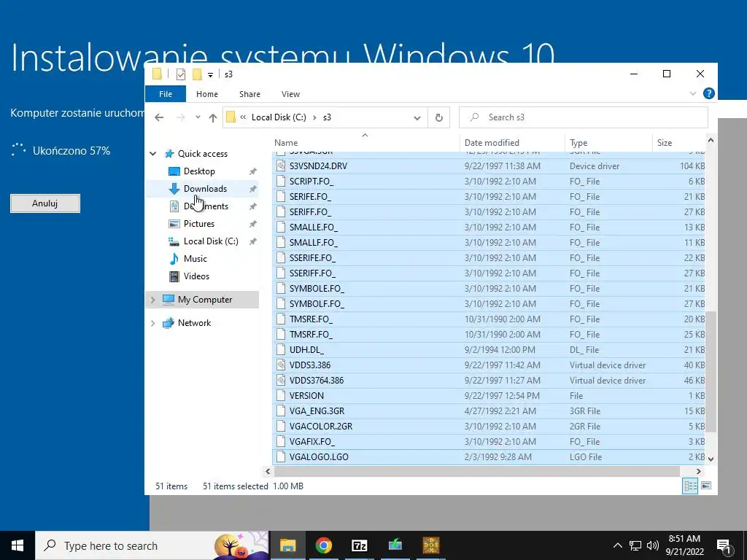Select file VGACOLOR.2GR
Viewport: 747px width, 560px height.
(x=321, y=426)
